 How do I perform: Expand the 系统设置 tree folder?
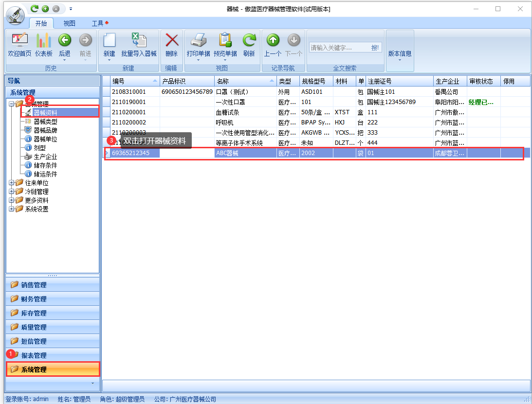point(12,209)
